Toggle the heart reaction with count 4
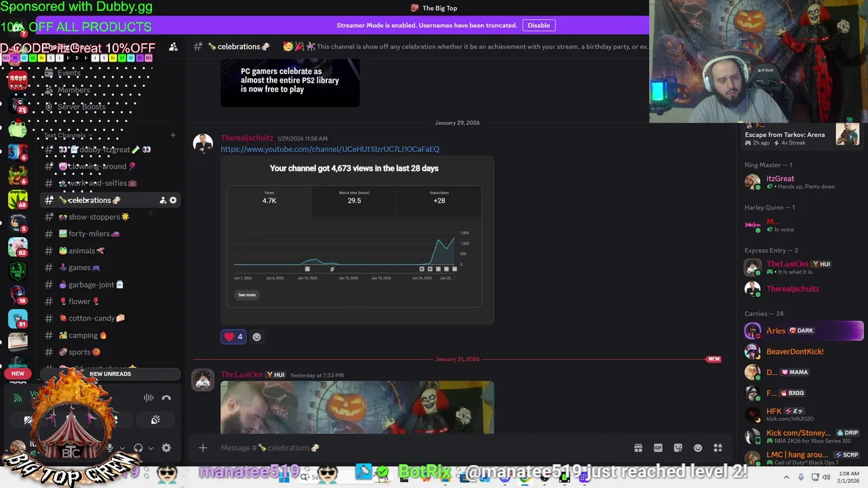This screenshot has width=868, height=488. coord(233,337)
